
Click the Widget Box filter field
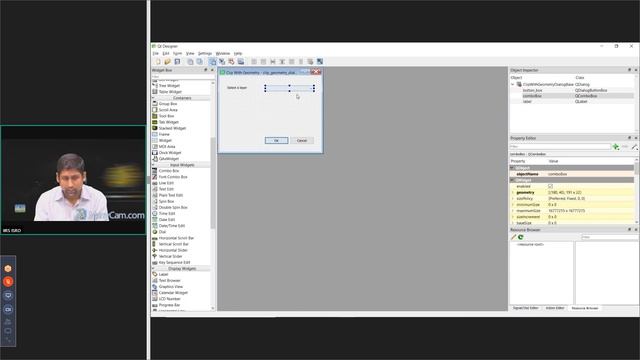click(183, 76)
